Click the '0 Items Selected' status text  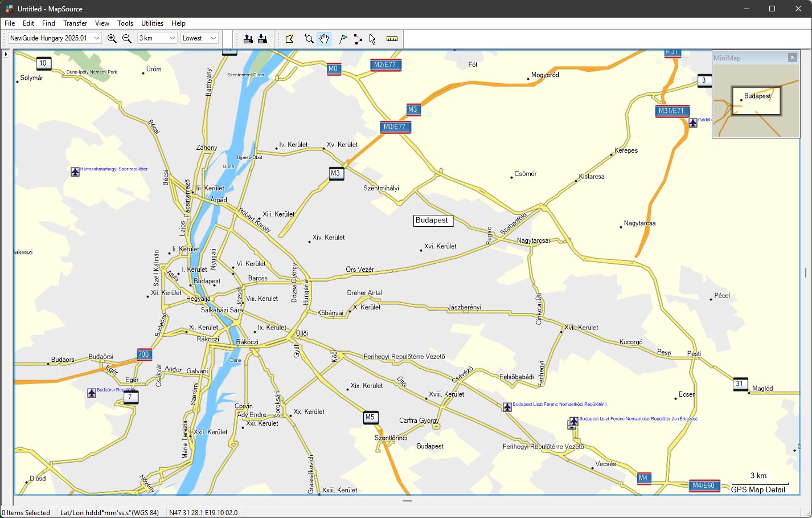pyautogui.click(x=26, y=513)
